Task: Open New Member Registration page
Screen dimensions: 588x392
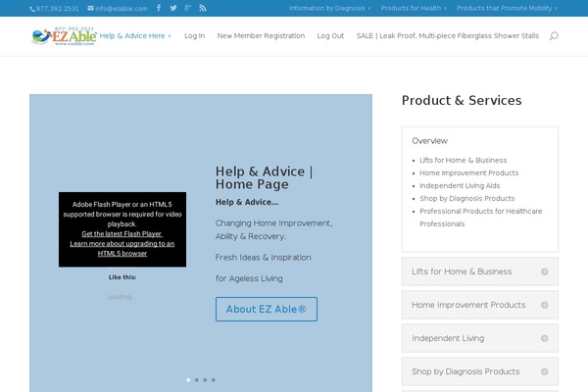Action: click(261, 36)
